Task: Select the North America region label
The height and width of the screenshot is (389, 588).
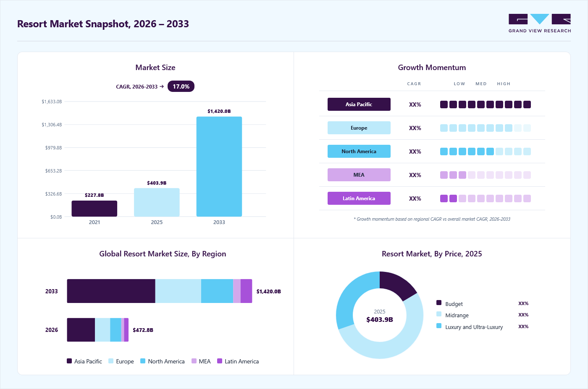Action: [x=359, y=151]
